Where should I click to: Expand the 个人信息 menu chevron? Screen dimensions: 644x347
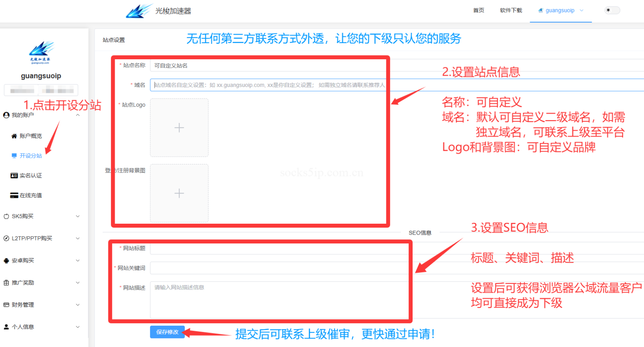coord(78,327)
